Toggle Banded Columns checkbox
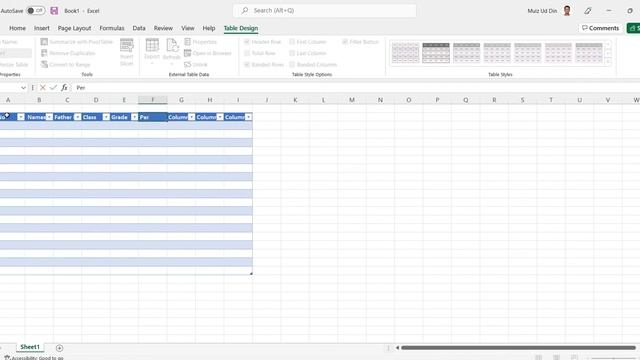Image resolution: width=640 pixels, height=360 pixels. point(292,64)
